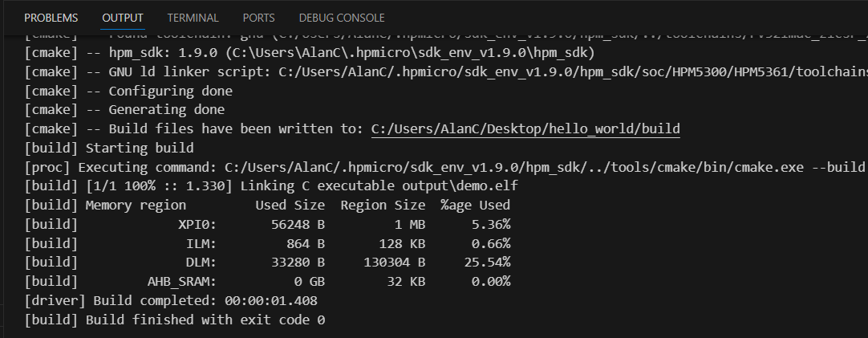This screenshot has width=868, height=338.
Task: Switch to the PROBLEMS tab
Action: click(51, 18)
